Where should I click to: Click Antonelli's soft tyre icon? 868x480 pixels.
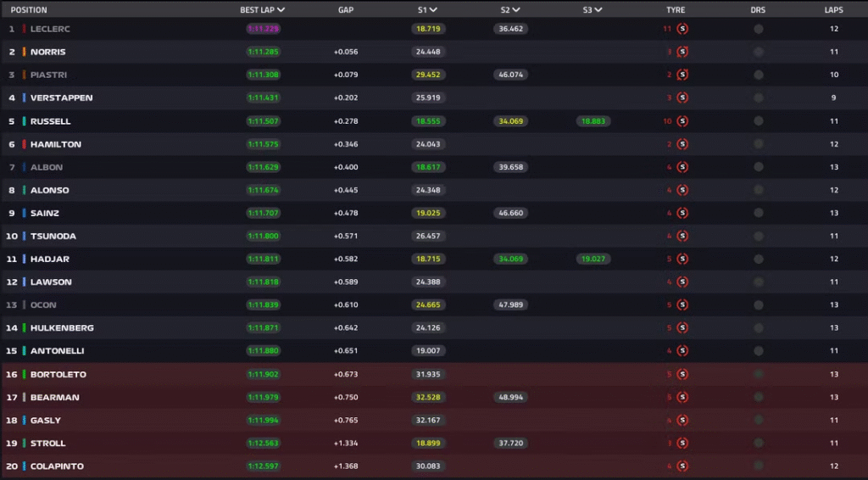coord(682,350)
